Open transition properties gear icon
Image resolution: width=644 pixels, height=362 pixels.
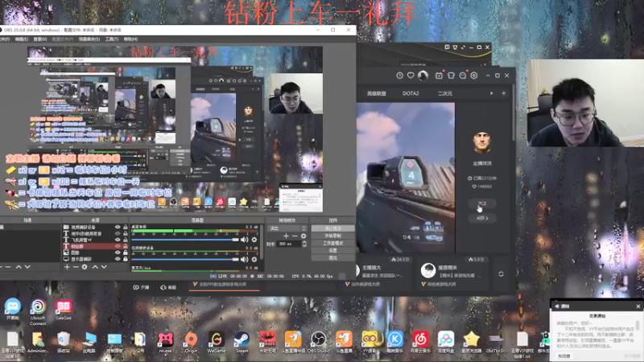pos(303,236)
